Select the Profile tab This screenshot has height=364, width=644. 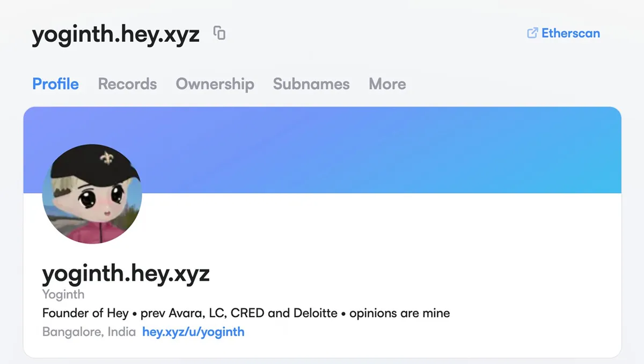click(x=55, y=84)
